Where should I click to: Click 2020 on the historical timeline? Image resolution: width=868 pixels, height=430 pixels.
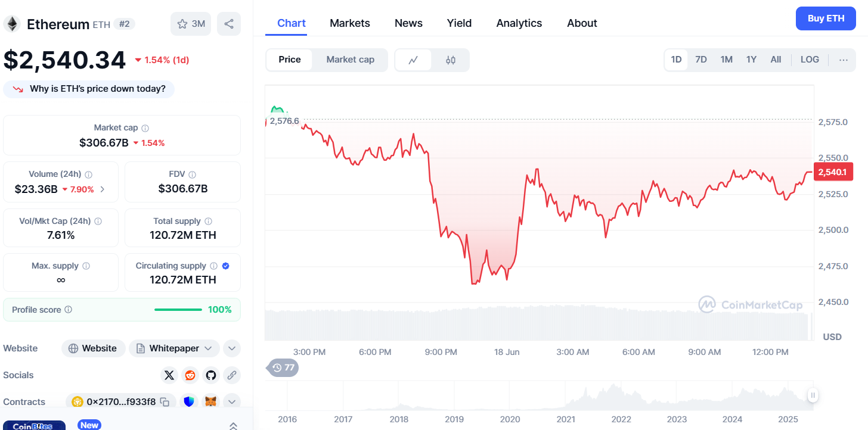pyautogui.click(x=510, y=419)
